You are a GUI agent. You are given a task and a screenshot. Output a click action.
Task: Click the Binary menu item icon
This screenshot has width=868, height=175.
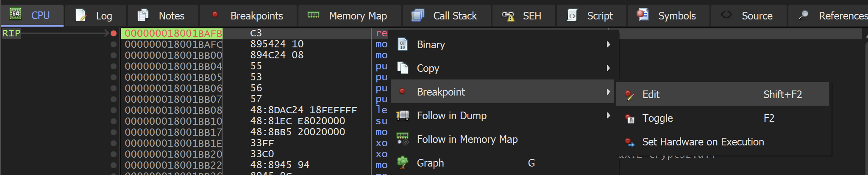[403, 44]
